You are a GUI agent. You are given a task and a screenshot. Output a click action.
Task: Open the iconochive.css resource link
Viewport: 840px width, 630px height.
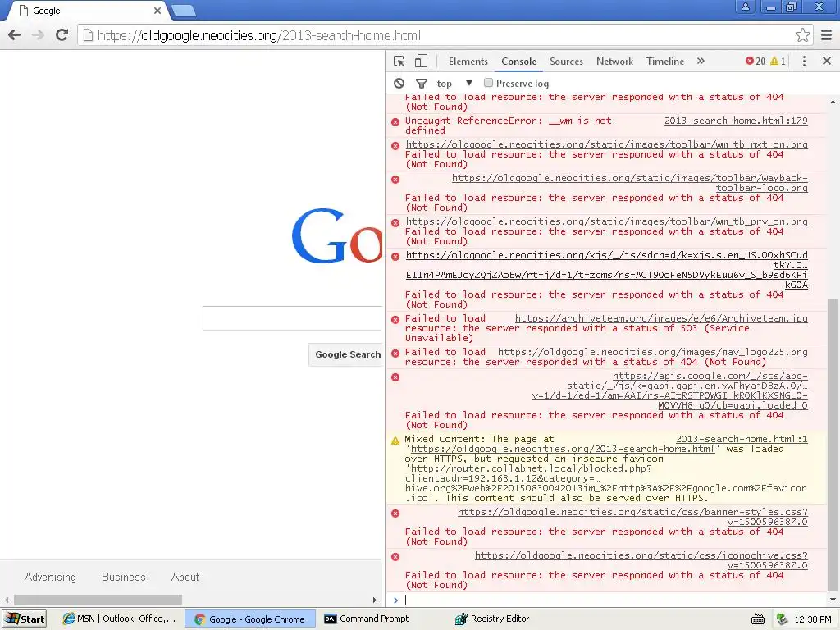(641, 559)
